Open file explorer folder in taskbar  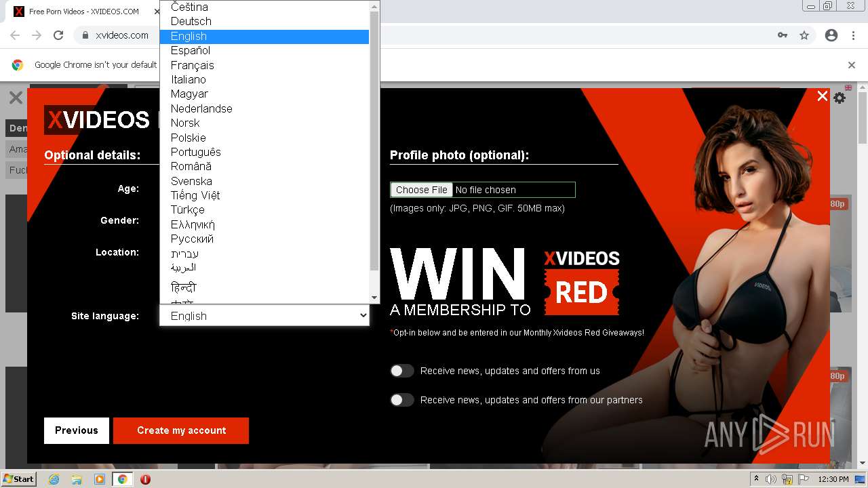point(77,479)
